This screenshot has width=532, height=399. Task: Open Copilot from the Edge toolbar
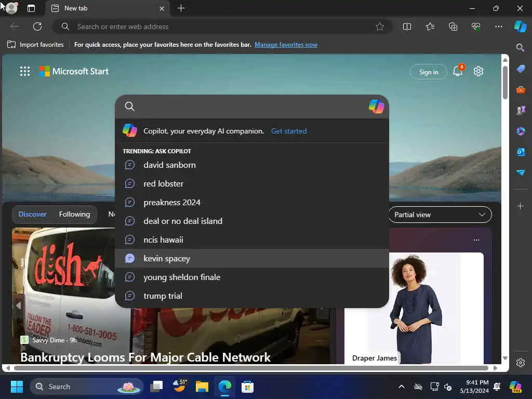point(520,26)
